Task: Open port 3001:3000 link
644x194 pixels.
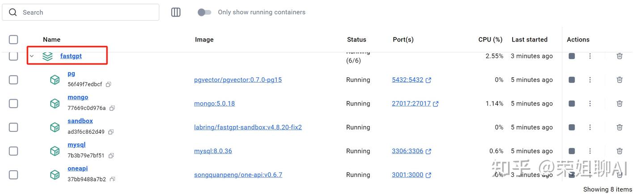Action: (x=411, y=174)
